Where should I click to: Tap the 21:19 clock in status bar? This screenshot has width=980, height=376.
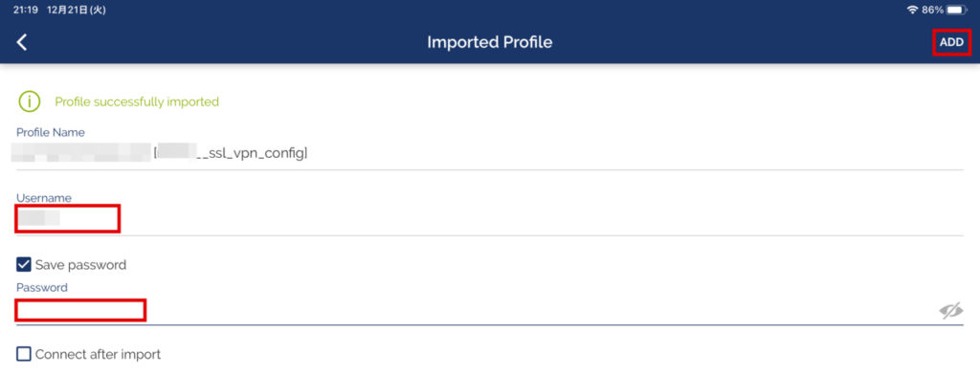coord(24,10)
